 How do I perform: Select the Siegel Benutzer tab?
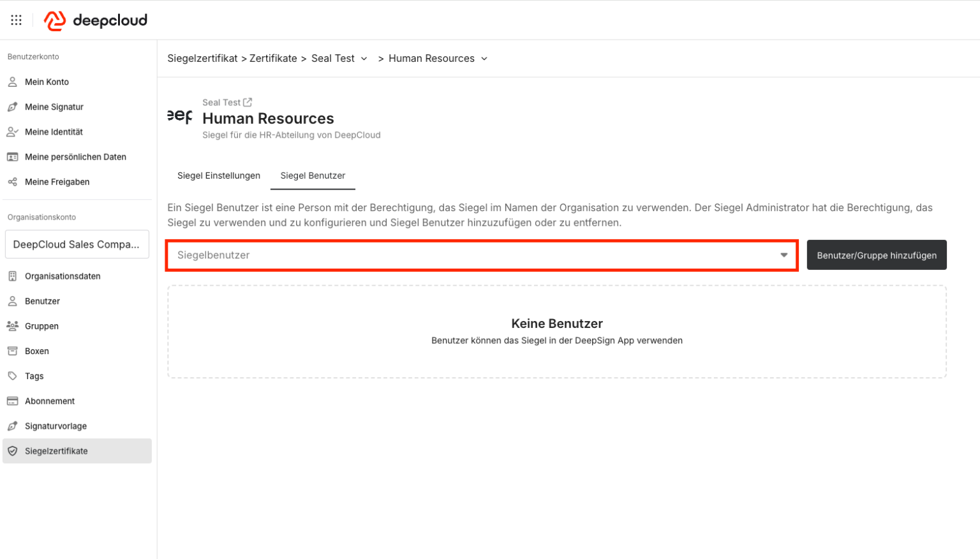point(313,175)
